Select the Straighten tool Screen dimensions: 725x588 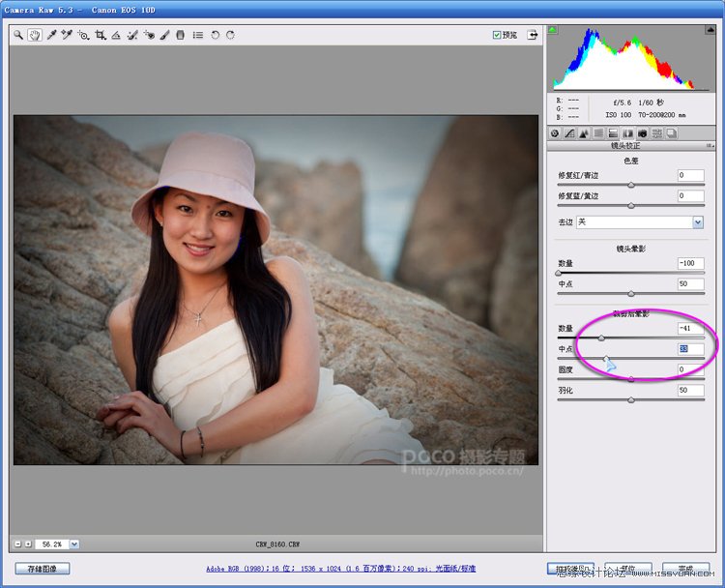tap(116, 35)
